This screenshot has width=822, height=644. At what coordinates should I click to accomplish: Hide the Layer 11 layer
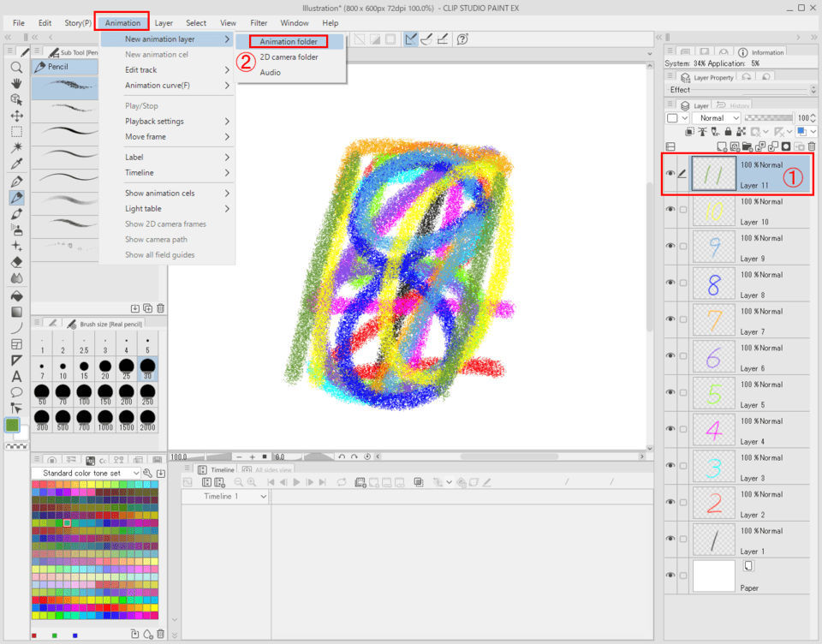coord(670,173)
